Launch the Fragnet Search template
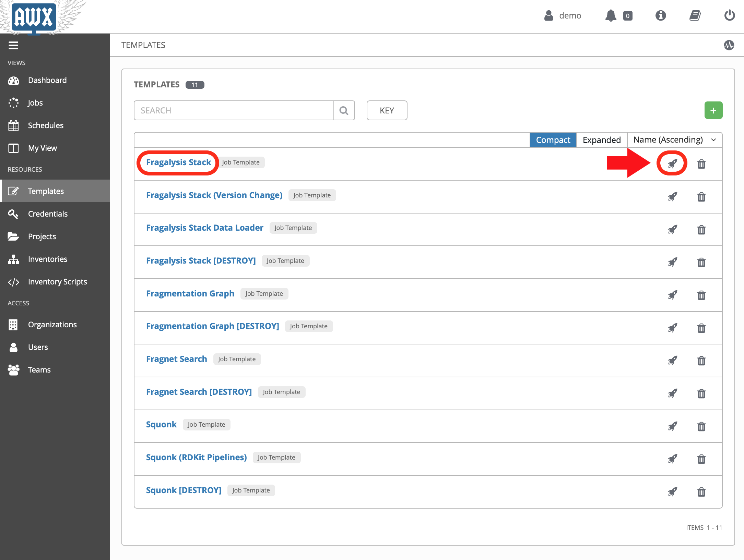 tap(672, 361)
